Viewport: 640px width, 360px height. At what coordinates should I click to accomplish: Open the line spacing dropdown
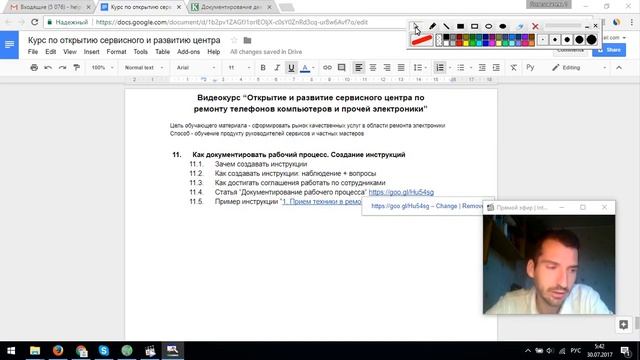point(420,67)
